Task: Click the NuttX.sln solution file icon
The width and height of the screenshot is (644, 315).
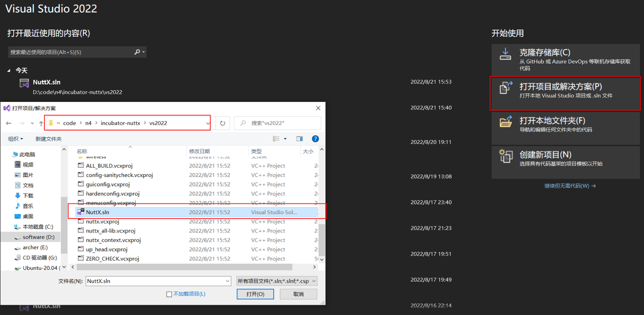Action: tap(80, 212)
